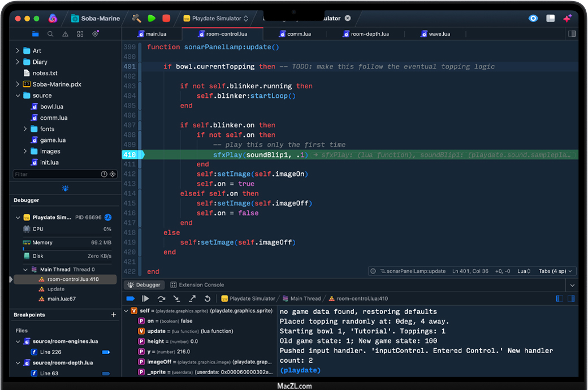Click the Build hammer icon
Viewport: 588px width, 390px height.
point(136,18)
